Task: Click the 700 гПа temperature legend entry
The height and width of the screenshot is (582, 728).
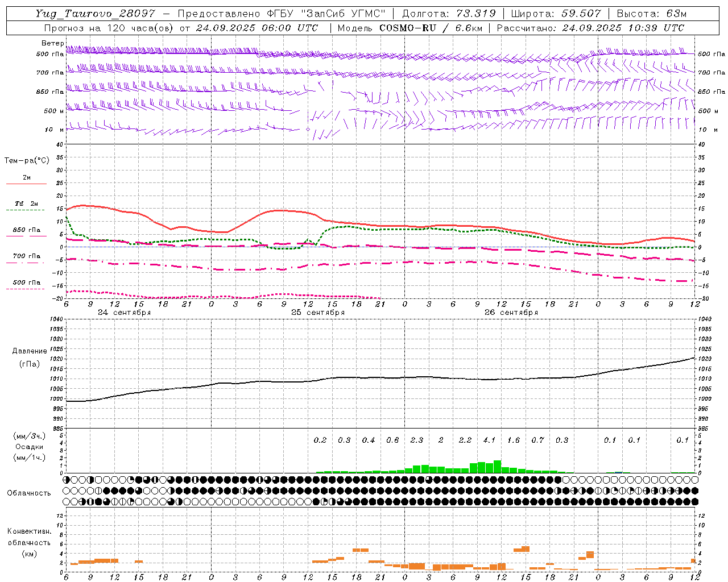Action: (27, 256)
